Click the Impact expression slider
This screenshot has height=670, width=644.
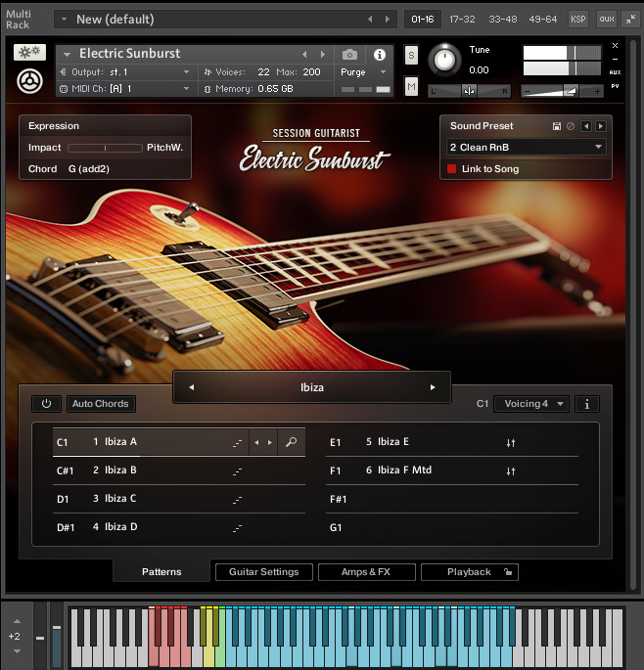click(105, 148)
